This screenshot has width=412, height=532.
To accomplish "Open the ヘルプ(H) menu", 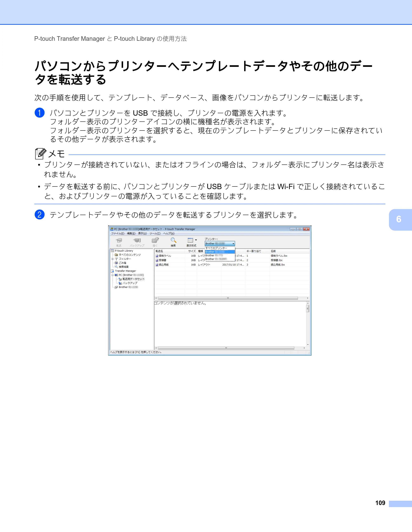I will coord(169,233).
